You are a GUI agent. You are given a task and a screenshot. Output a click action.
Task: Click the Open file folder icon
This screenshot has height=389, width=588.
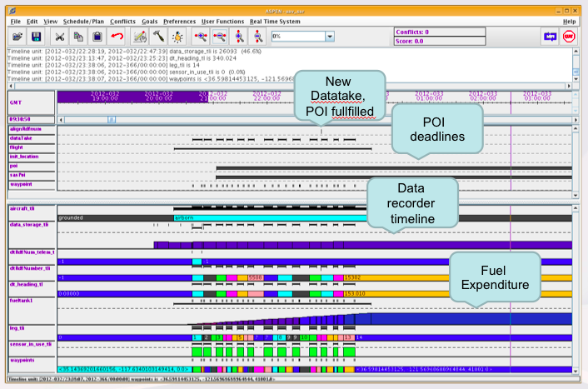tap(17, 37)
